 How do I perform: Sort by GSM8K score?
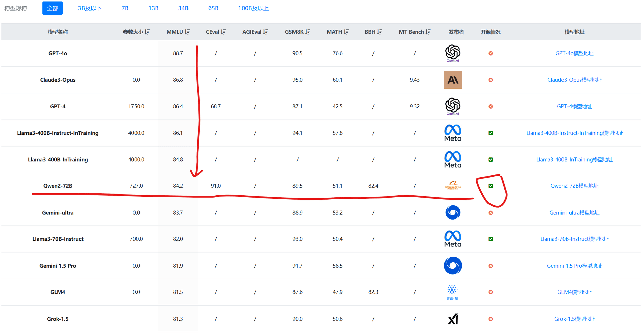(308, 32)
